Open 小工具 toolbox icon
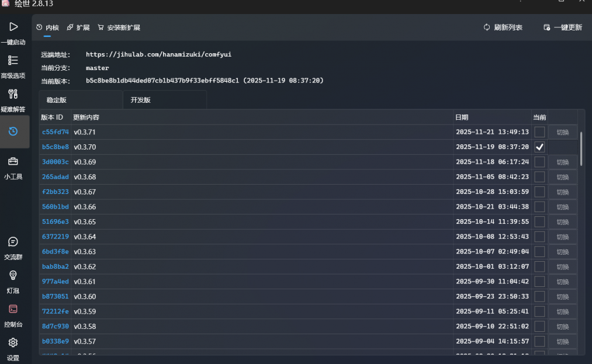This screenshot has width=592, height=364. [13, 161]
